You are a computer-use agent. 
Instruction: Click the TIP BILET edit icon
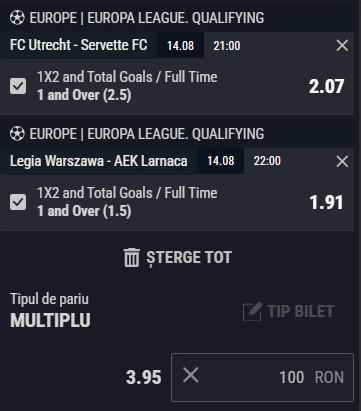pyautogui.click(x=252, y=311)
